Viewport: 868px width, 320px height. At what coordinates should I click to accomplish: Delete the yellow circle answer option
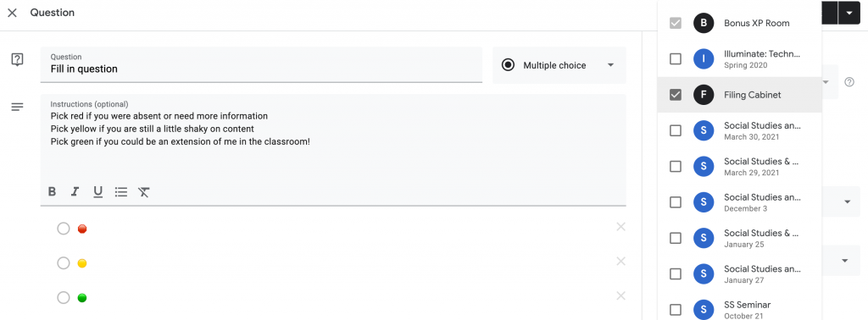pos(620,261)
